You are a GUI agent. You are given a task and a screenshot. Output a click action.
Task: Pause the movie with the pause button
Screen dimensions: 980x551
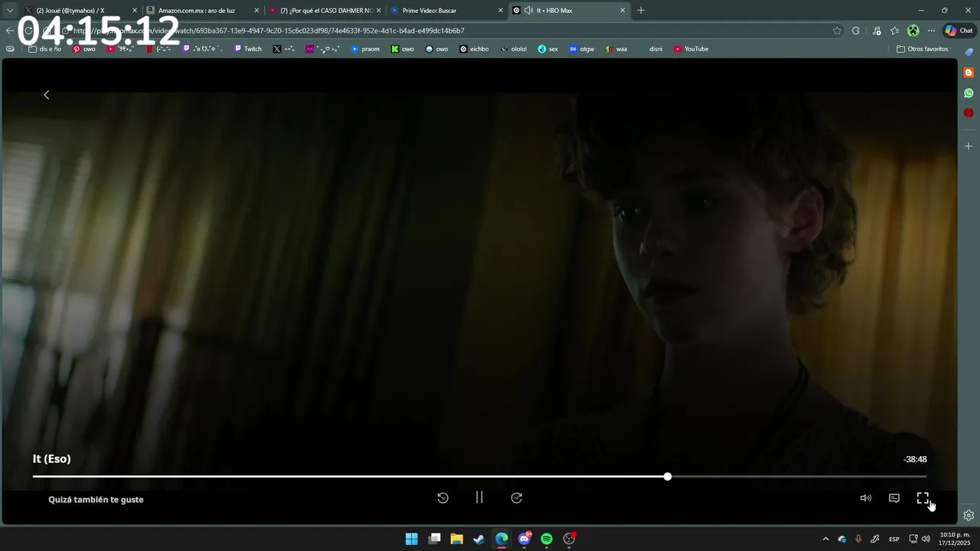[x=479, y=497]
